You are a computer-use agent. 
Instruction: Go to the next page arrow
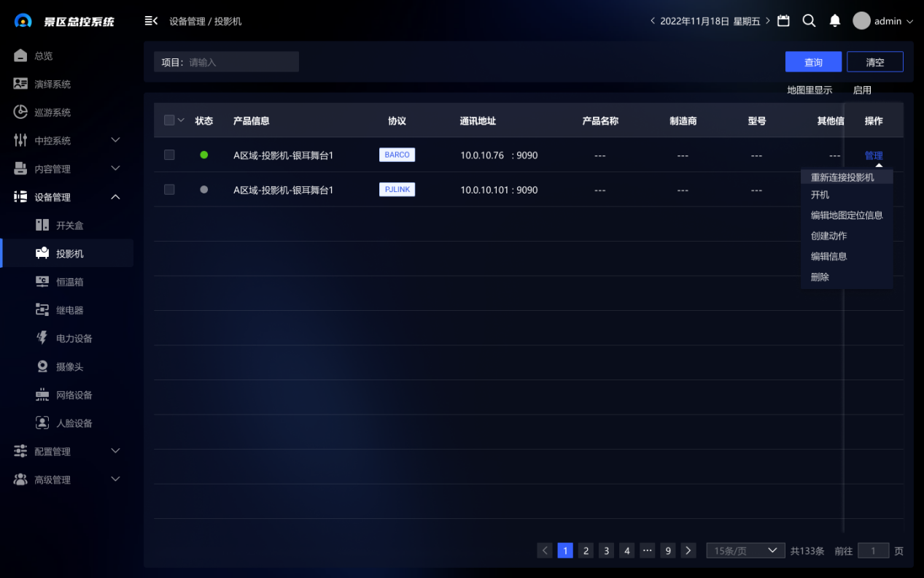coord(688,551)
